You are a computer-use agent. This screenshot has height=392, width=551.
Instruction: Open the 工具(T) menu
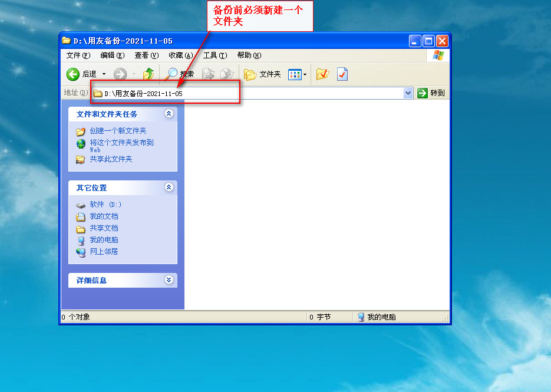tap(215, 55)
